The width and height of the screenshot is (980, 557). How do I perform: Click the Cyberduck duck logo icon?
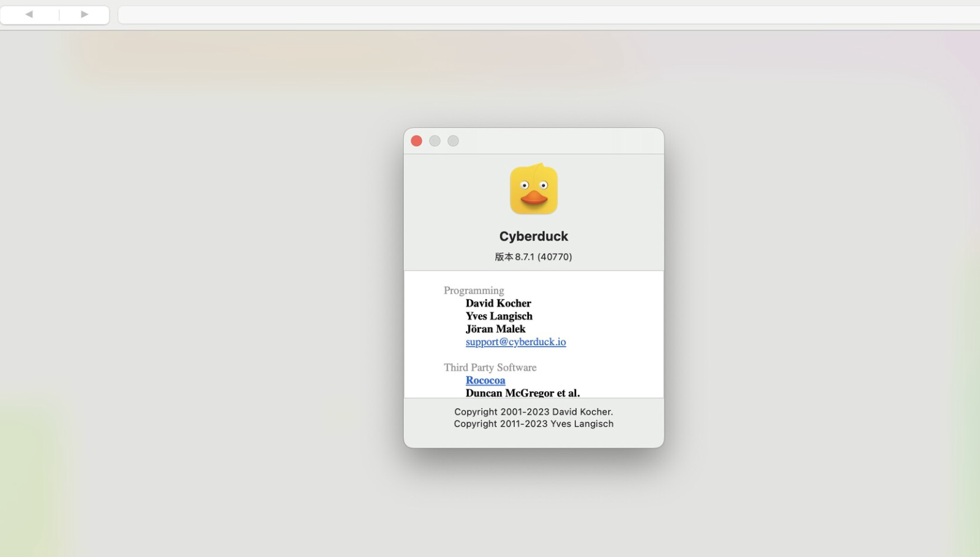click(x=533, y=189)
